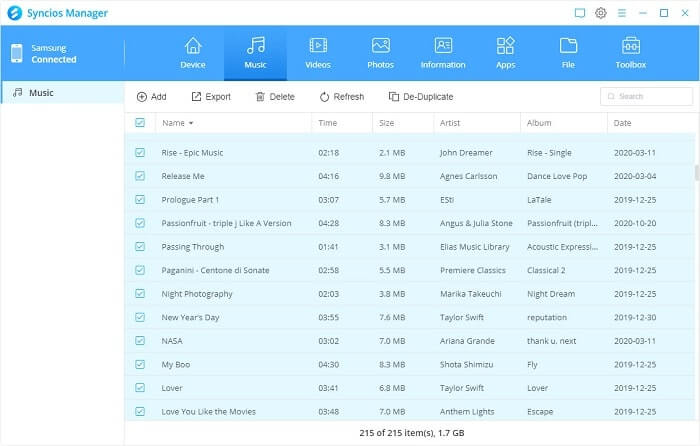Click artist 'Shota Shimizu'

pyautogui.click(x=467, y=364)
